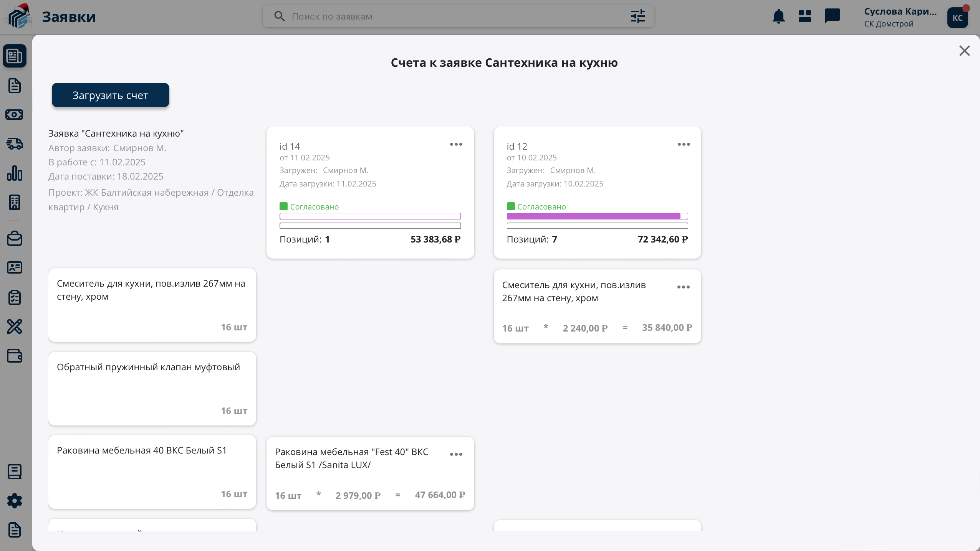Open search filter sliders icon

[x=638, y=16]
